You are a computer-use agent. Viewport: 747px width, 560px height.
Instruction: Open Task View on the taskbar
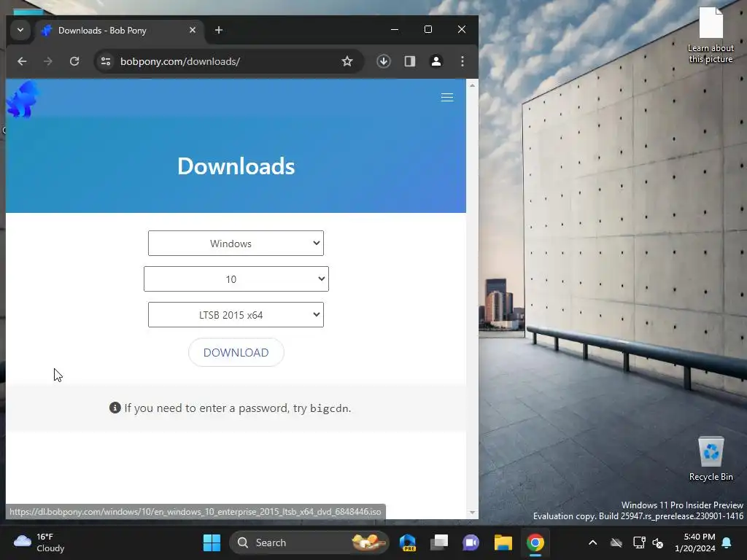pos(439,542)
